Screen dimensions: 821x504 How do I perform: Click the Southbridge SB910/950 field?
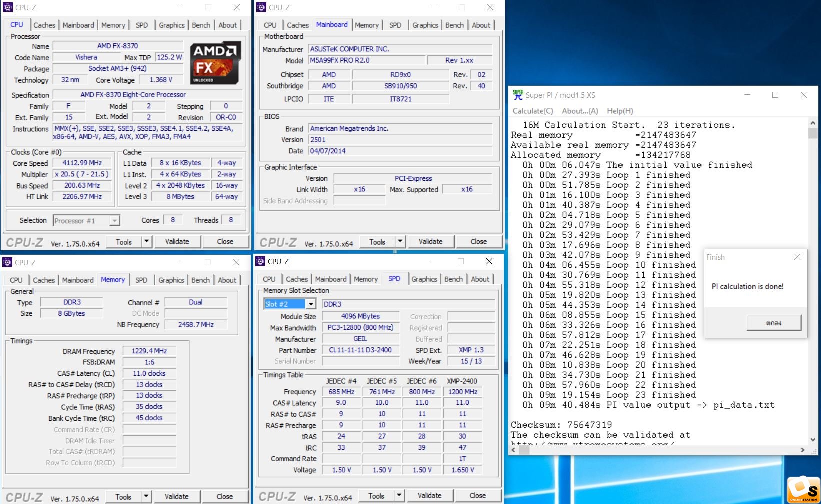coord(401,86)
